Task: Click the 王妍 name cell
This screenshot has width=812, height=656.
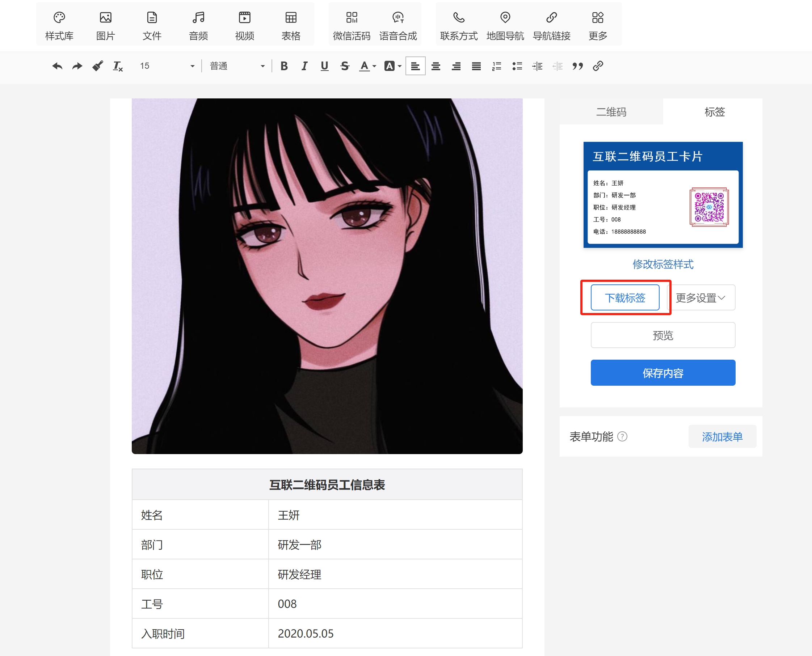Action: pos(395,515)
